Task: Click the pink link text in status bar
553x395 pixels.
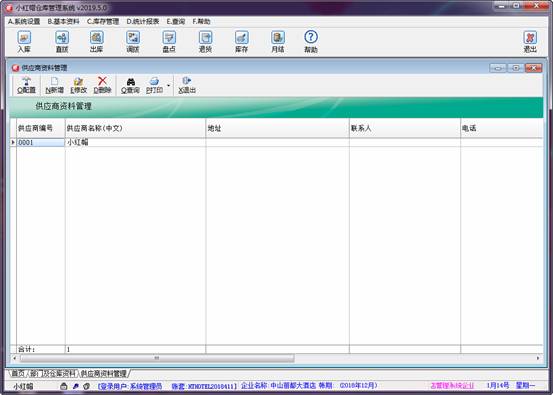Action: [452, 386]
